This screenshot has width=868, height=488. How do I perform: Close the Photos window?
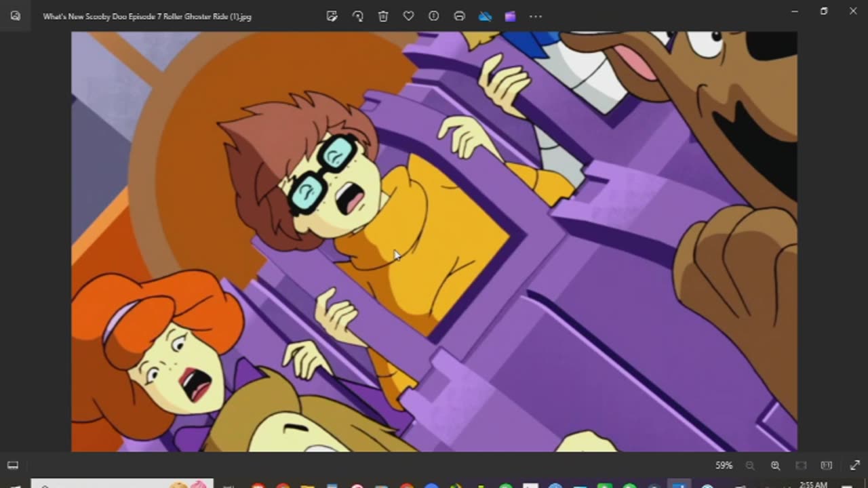(853, 11)
